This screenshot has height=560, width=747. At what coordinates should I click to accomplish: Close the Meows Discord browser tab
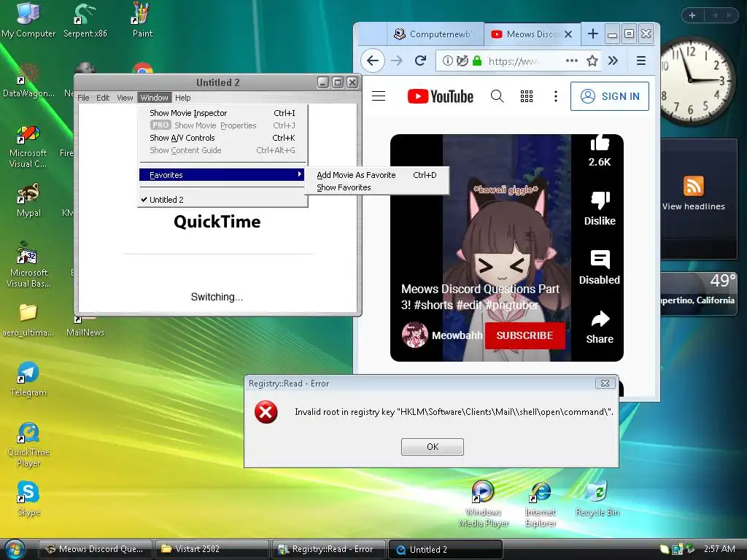click(x=568, y=34)
